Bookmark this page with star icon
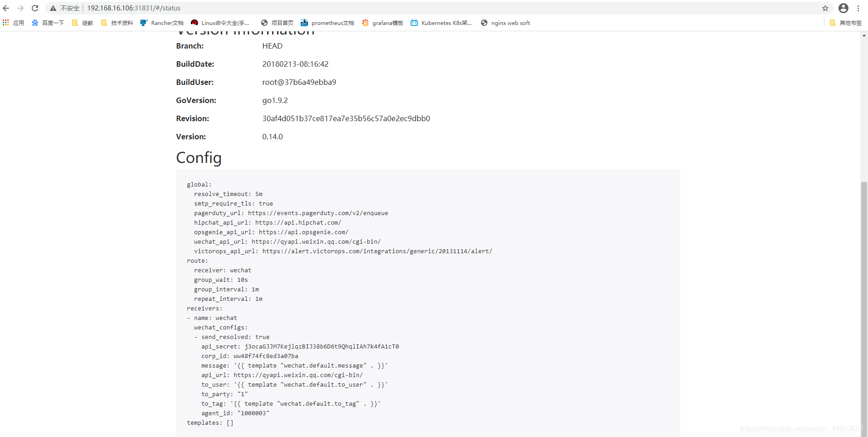Image resolution: width=868 pixels, height=437 pixels. pos(825,8)
